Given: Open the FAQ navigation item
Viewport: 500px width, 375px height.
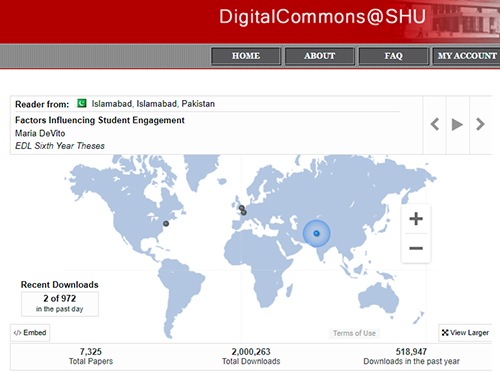Looking at the screenshot, I should point(393,56).
